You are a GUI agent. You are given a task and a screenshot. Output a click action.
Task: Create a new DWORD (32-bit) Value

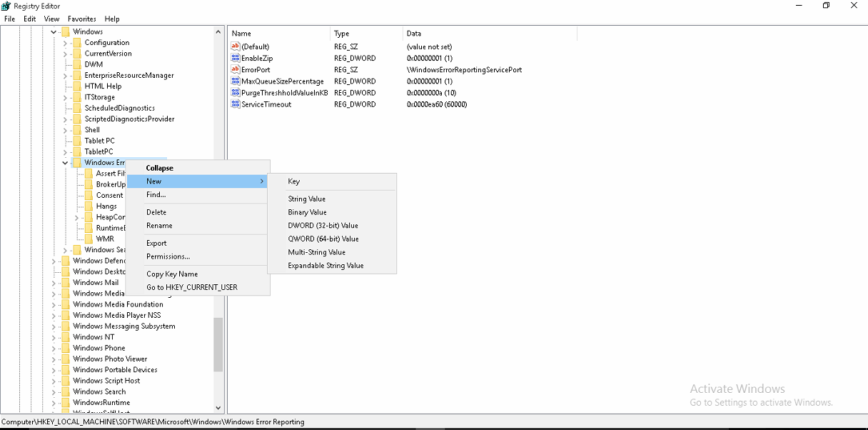332,225
